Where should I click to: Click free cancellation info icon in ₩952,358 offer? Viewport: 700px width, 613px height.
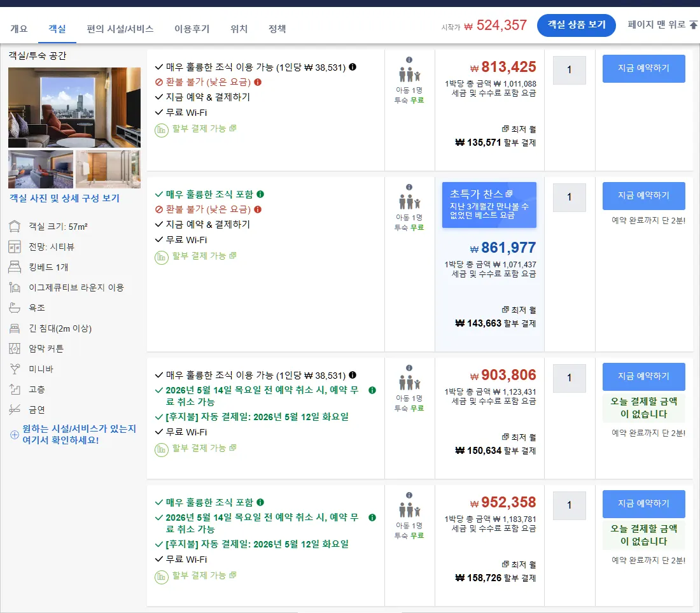coord(372,518)
